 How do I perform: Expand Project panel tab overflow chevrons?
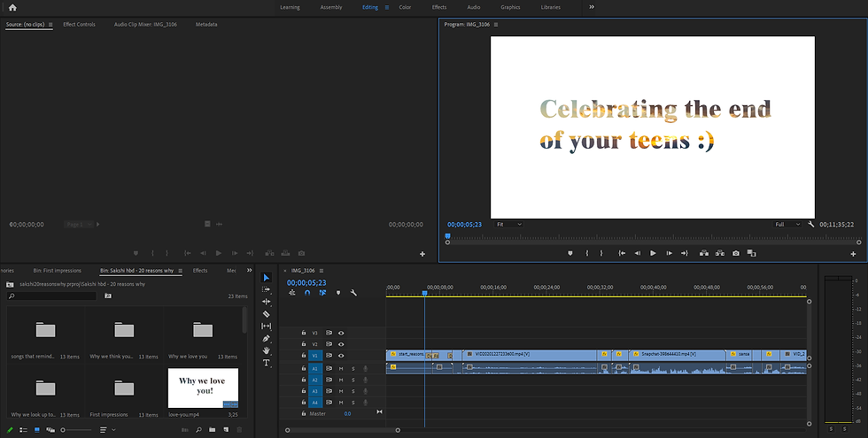point(249,271)
